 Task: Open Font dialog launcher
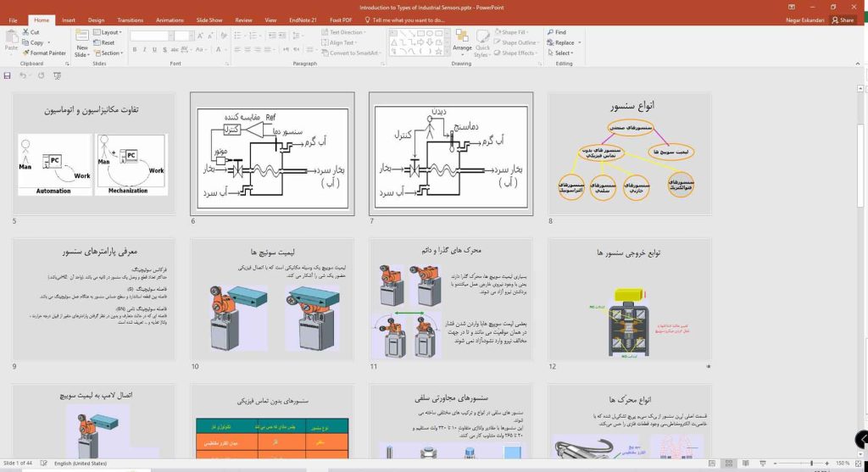227,64
